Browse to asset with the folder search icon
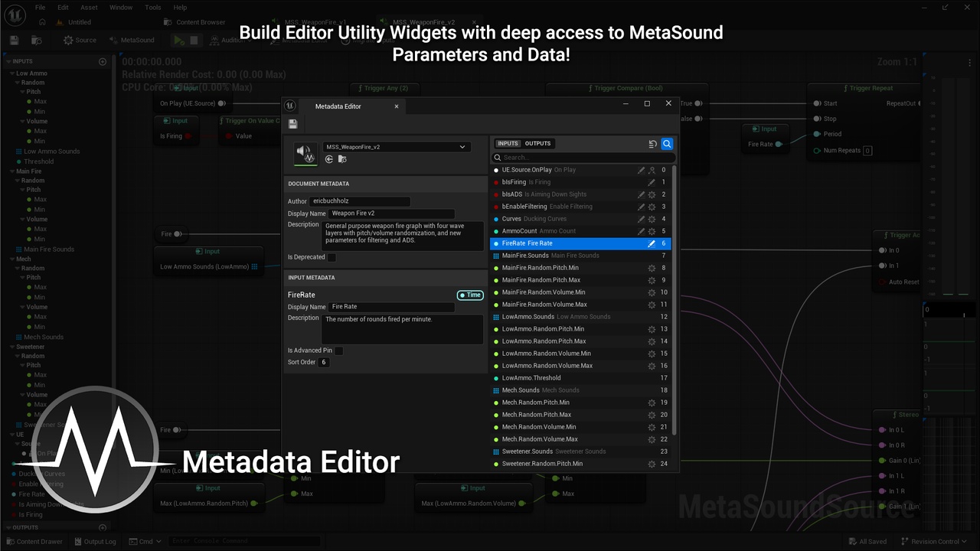 pos(342,159)
